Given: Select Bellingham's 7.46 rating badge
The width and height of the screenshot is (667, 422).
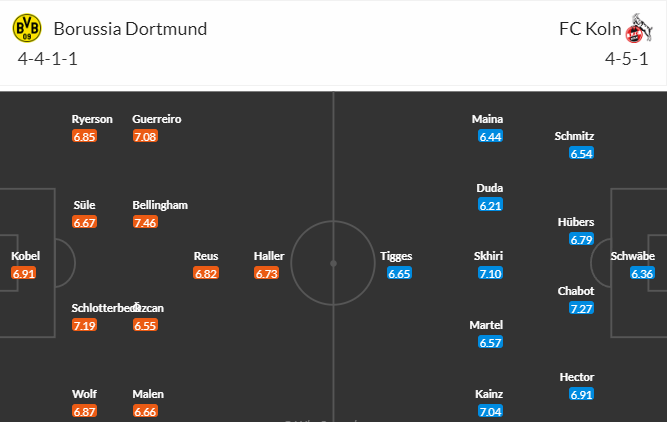Looking at the screenshot, I should (145, 222).
